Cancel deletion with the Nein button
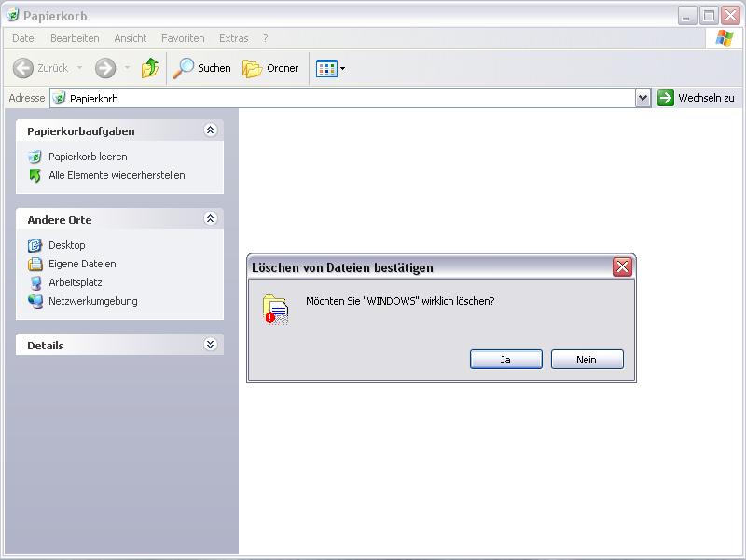746x560 pixels. (587, 360)
